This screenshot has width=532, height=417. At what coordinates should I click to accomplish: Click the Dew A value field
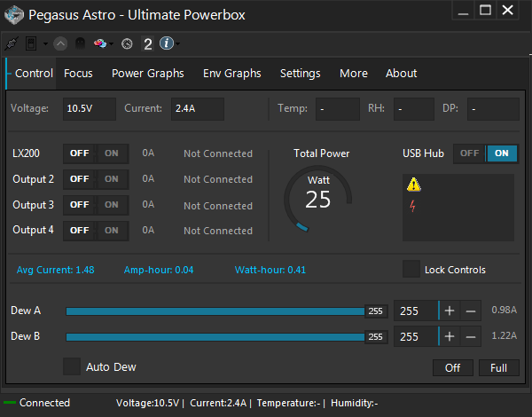(x=416, y=311)
